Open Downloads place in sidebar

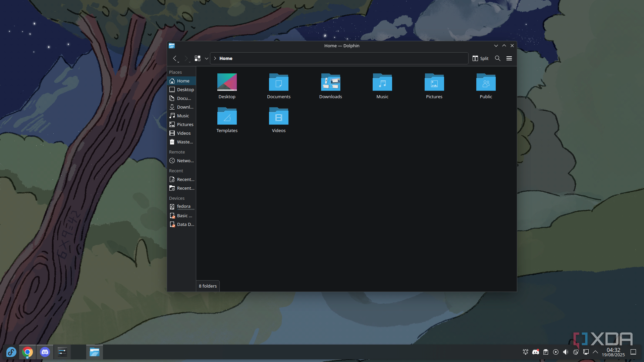click(x=181, y=107)
